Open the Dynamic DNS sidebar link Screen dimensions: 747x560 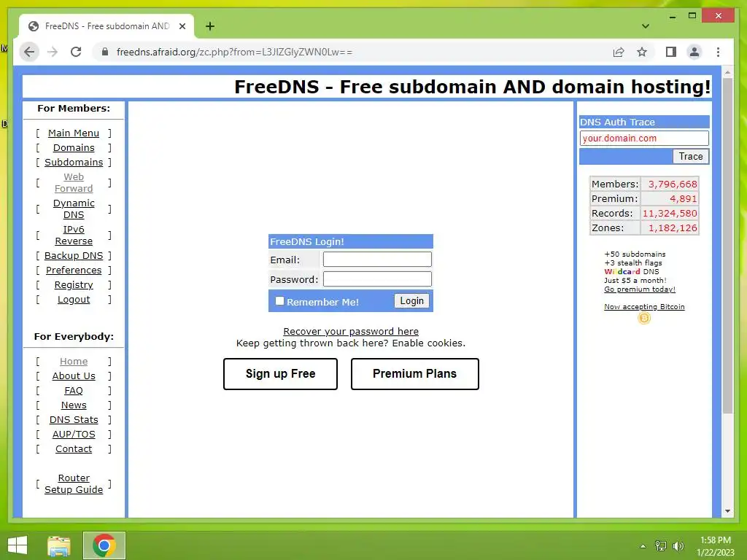pos(74,209)
